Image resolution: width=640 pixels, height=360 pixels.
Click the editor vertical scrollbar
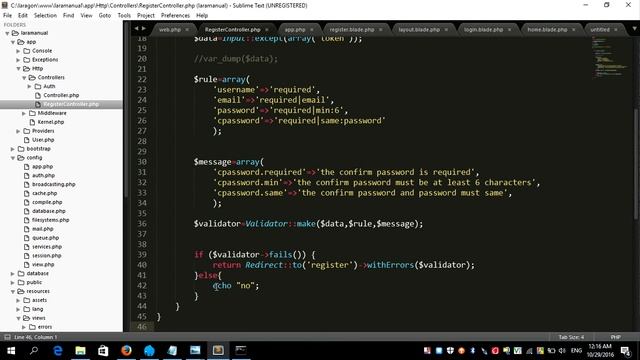point(637,163)
